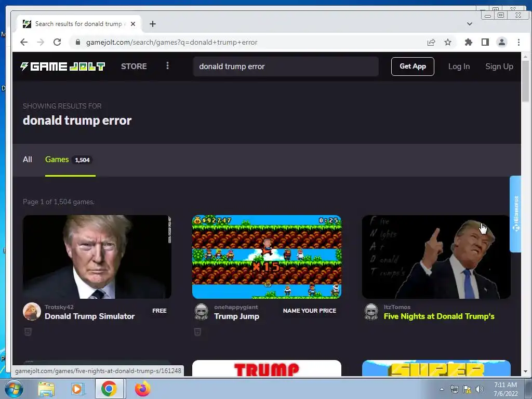This screenshot has height=399, width=532.
Task: Launch Firefox from the taskbar
Action: (142, 389)
